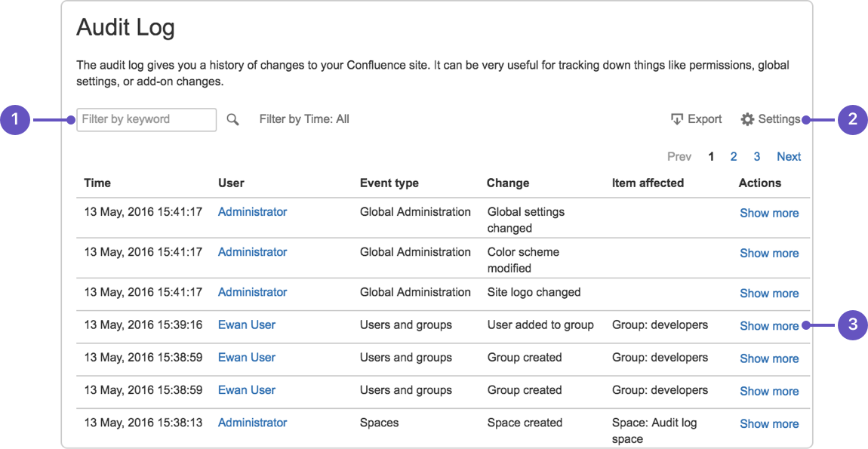
Task: Expand Show more for Site logo changed
Action: 769,294
